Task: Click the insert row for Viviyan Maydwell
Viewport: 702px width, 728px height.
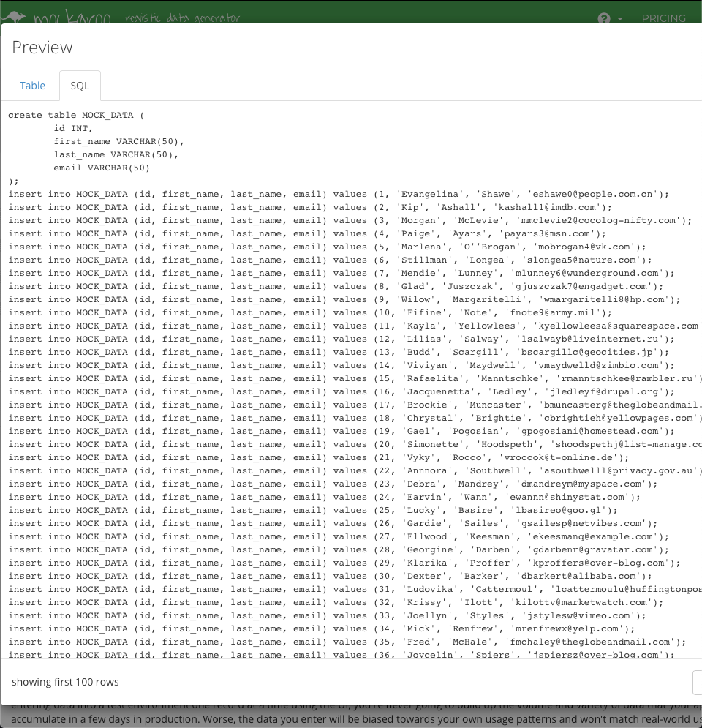Action: coord(341,365)
